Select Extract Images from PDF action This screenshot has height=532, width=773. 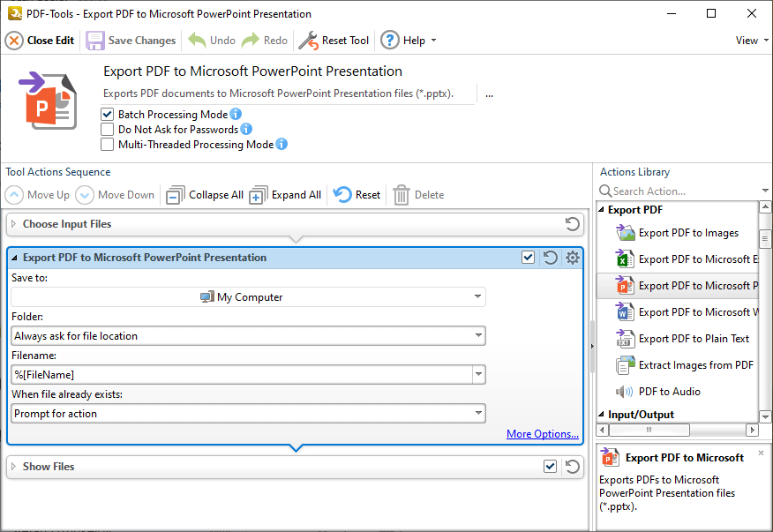688,364
